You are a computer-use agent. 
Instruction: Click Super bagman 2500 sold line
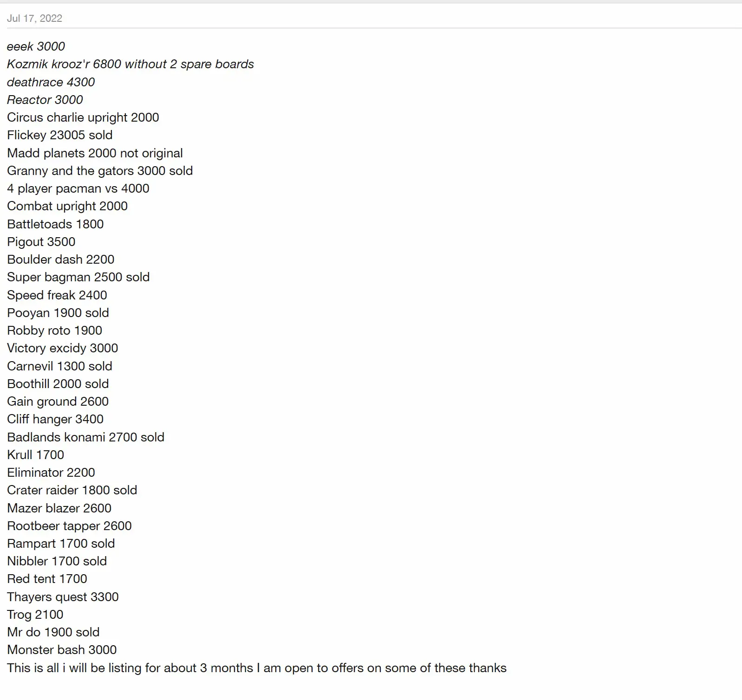[78, 277]
